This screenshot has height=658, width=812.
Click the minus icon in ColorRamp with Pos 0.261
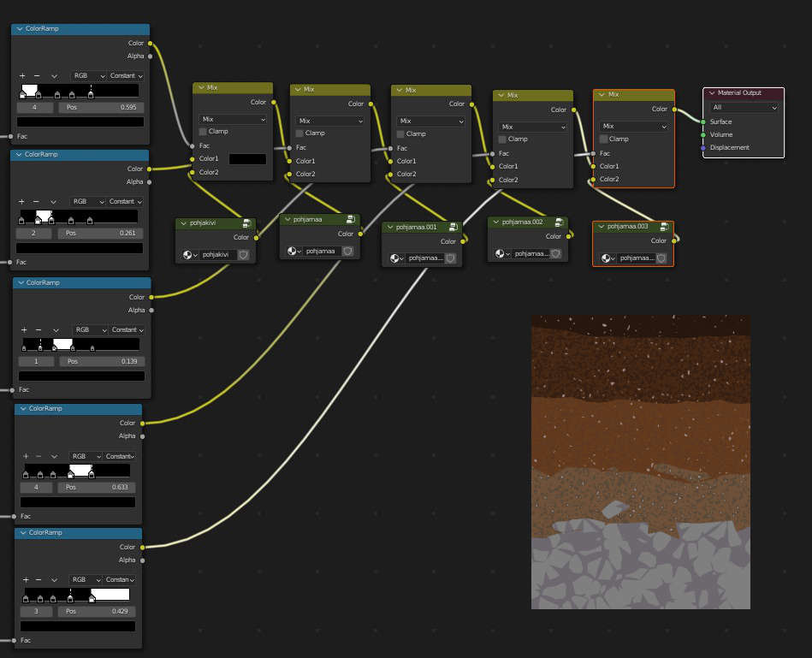[x=36, y=201]
